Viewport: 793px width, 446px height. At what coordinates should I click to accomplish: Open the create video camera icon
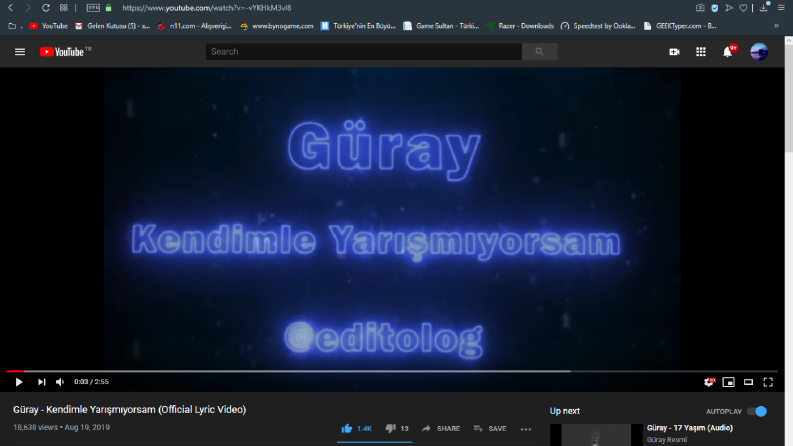(x=674, y=52)
